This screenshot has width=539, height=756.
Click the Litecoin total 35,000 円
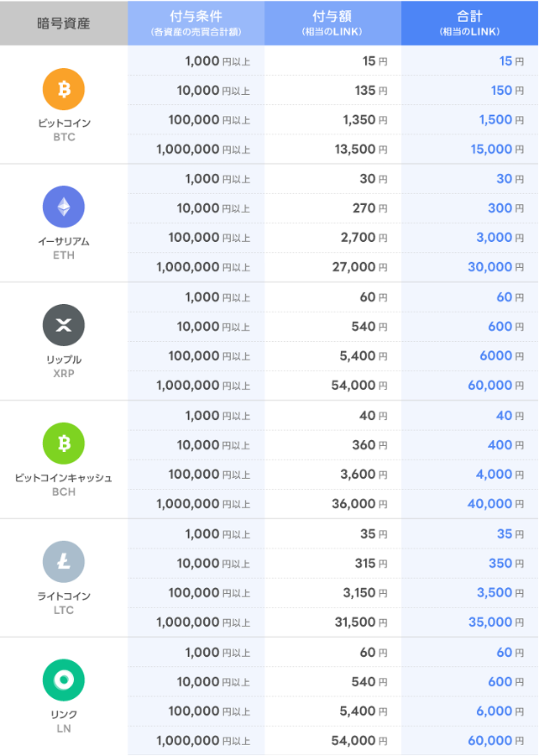coord(496,622)
